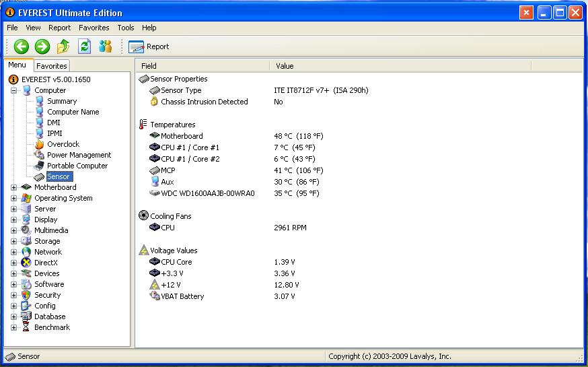This screenshot has height=367, width=588.
Task: Click the thermometer icon beside Temperatures
Action: point(143,124)
